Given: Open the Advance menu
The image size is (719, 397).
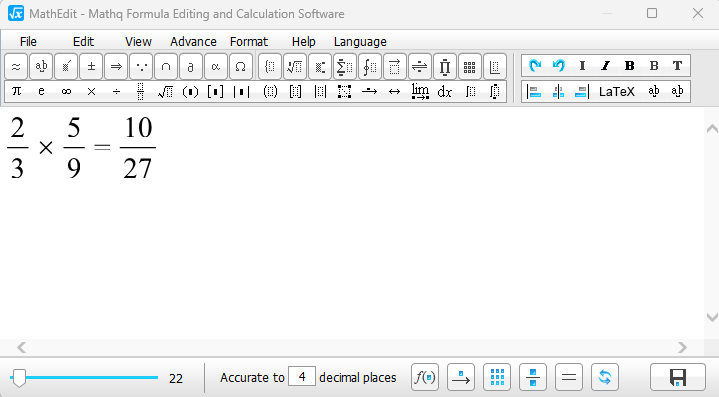Looking at the screenshot, I should 194,42.
